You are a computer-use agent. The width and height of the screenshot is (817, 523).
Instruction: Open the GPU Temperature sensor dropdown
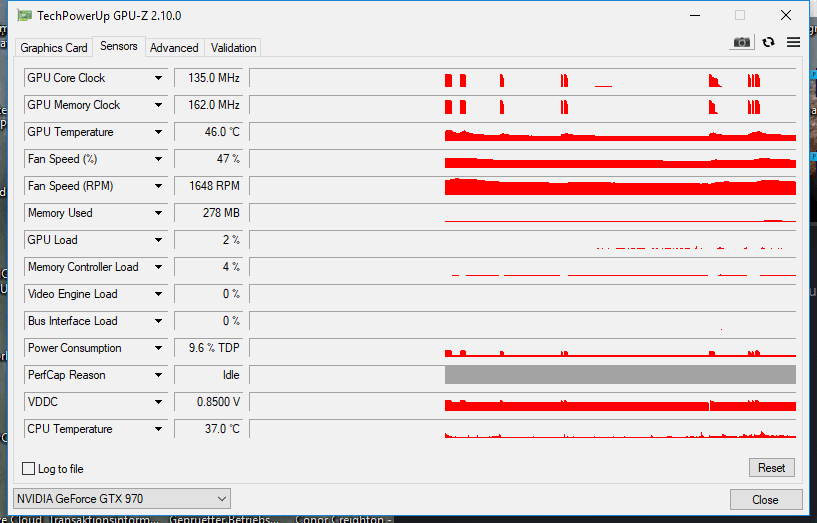(x=158, y=132)
